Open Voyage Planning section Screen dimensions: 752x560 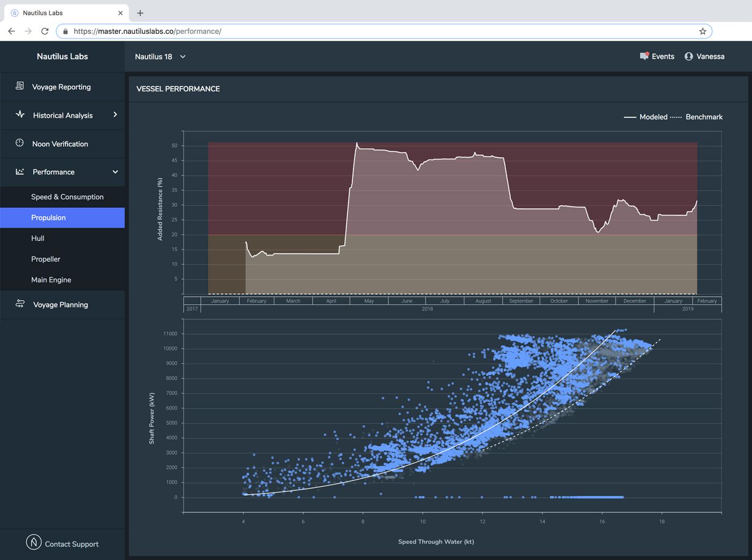62,304
